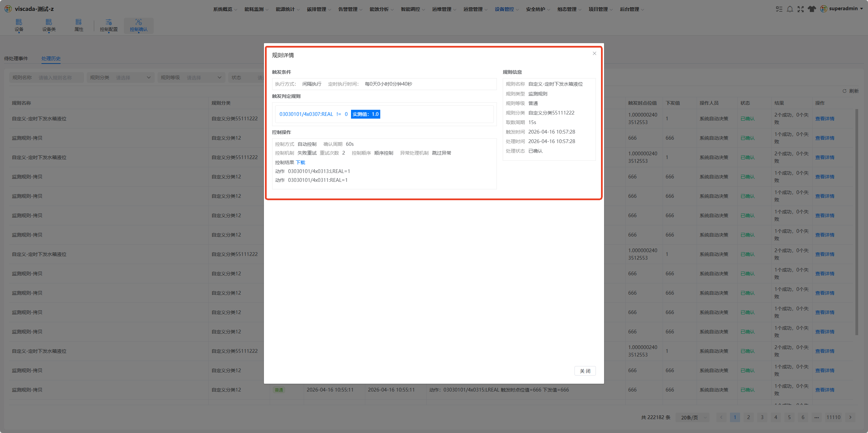Click the total count 共 222182 条

tap(656, 417)
